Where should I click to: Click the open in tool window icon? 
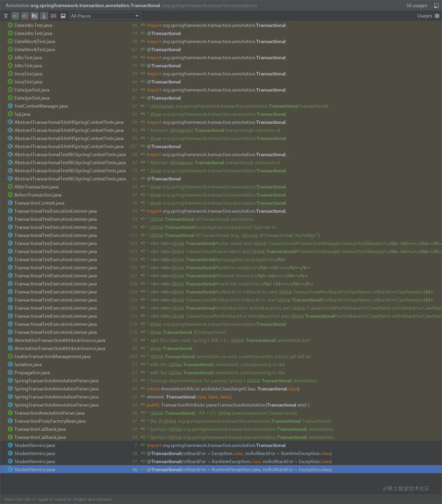pos(436,6)
